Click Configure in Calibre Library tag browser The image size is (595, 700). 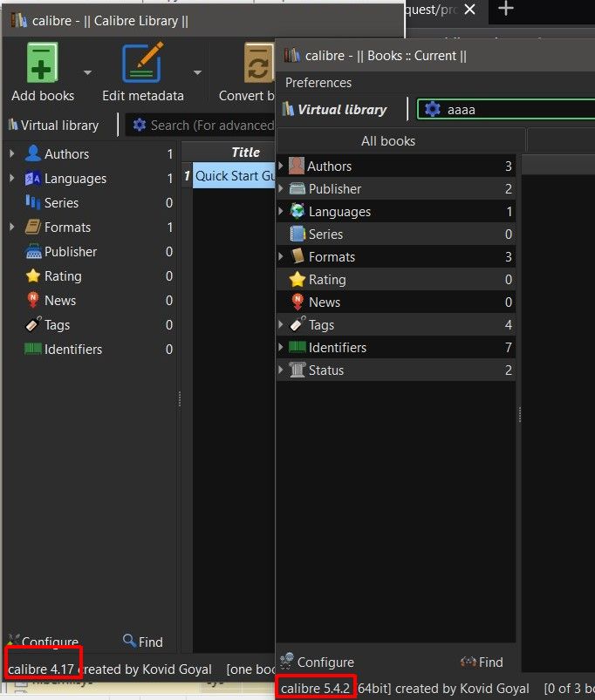click(44, 641)
